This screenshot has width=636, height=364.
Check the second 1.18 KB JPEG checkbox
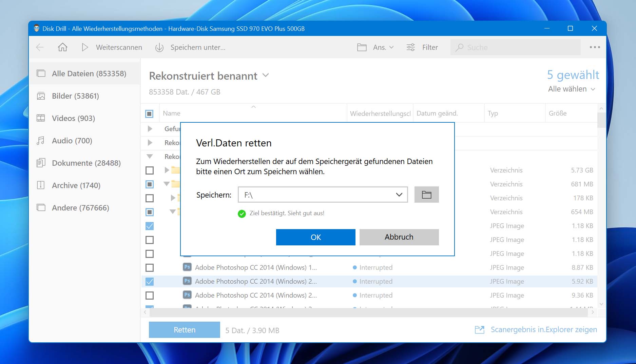(149, 240)
